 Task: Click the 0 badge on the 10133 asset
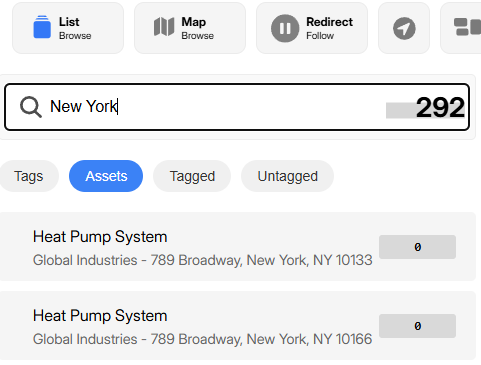pyautogui.click(x=417, y=247)
